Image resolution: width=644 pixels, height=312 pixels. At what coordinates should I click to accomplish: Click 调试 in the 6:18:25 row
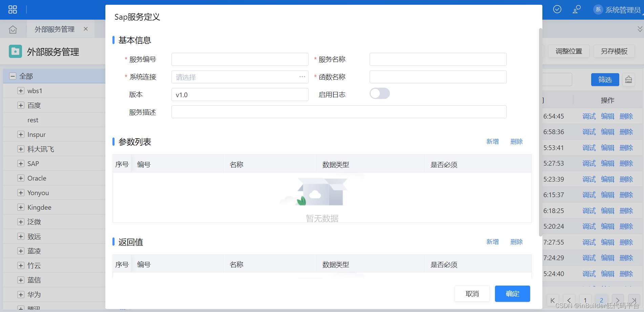click(589, 211)
